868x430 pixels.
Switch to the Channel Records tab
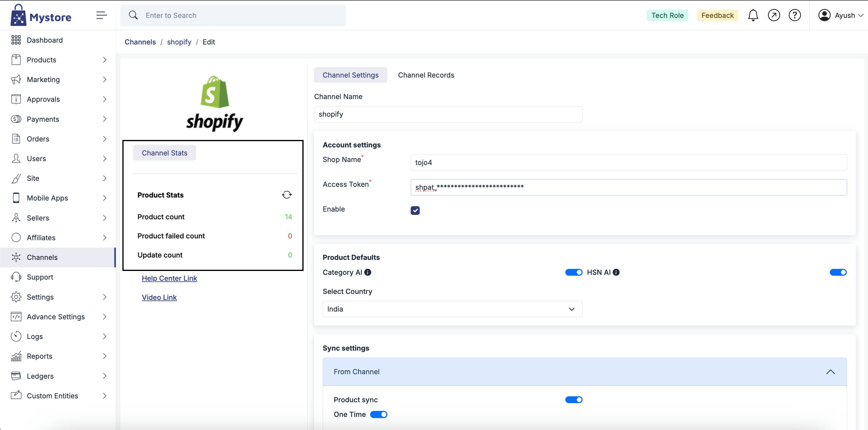pyautogui.click(x=426, y=75)
